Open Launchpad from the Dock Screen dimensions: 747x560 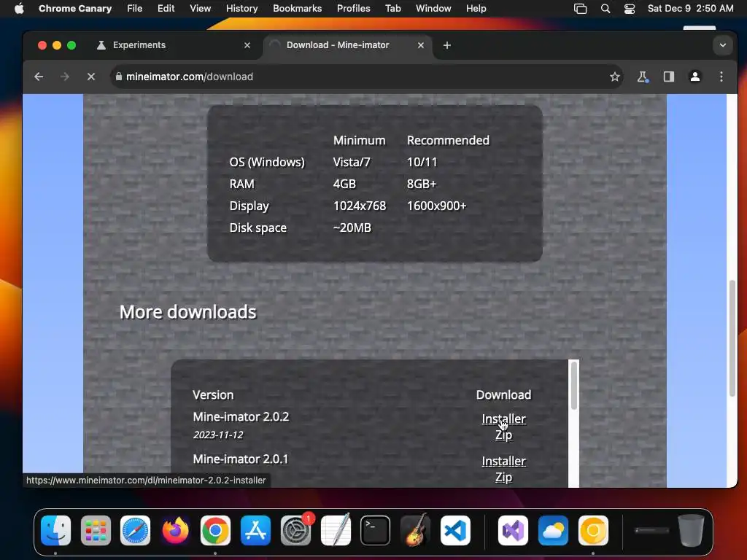tap(96, 531)
